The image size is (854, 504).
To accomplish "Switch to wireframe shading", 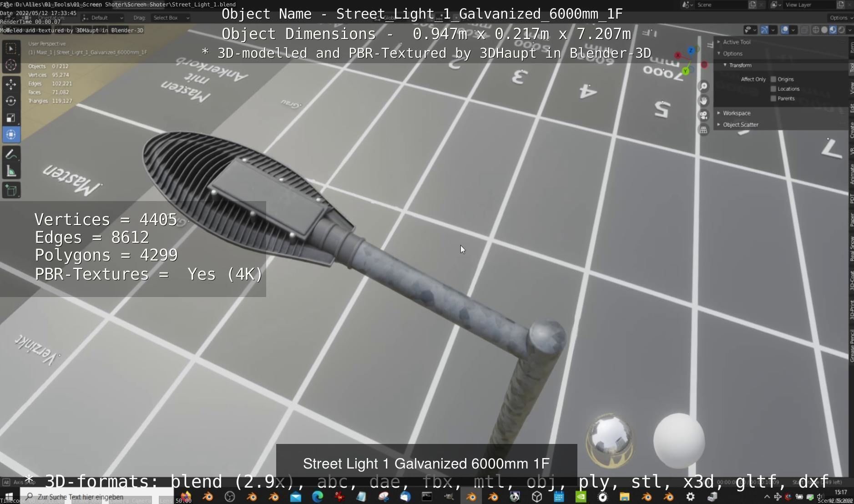I will coord(816,30).
